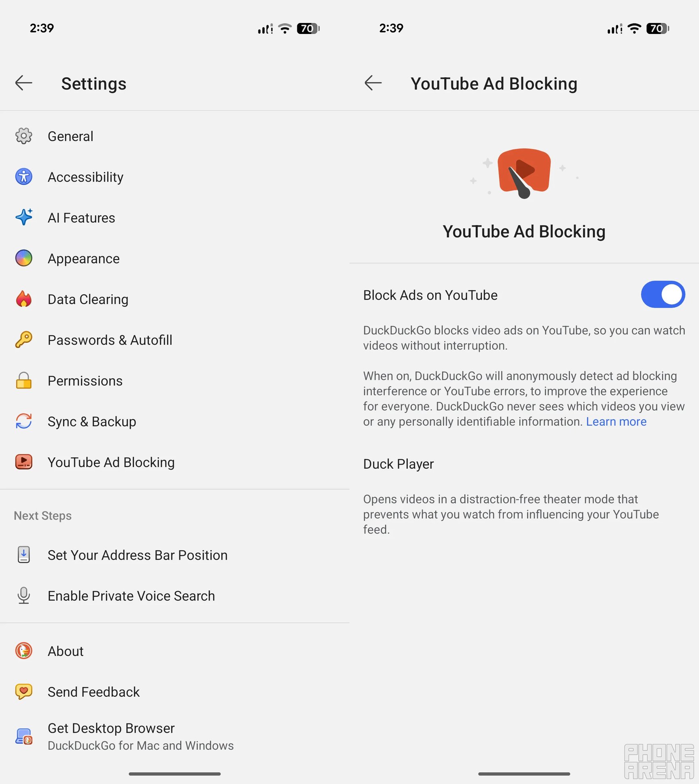Open Passwords & Autofill settings
This screenshot has height=784, width=699.
point(175,340)
